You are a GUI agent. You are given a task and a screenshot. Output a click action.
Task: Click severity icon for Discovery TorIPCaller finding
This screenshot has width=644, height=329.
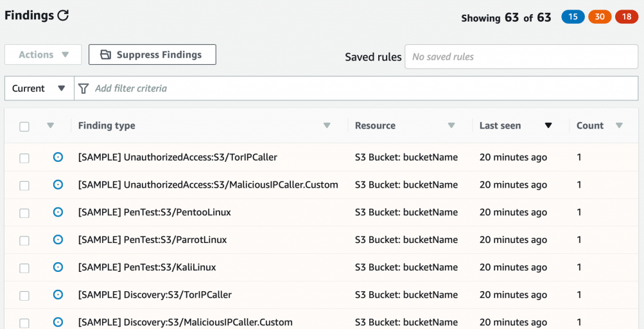(58, 295)
